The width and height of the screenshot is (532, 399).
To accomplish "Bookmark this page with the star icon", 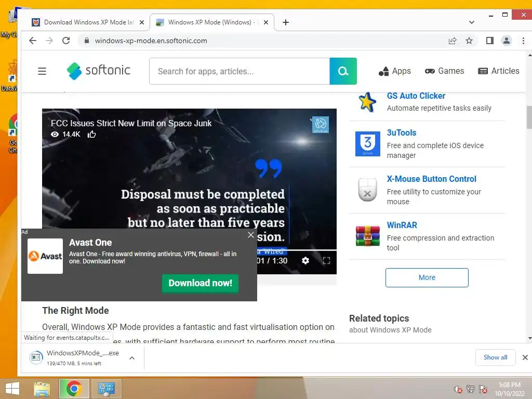I will [x=469, y=41].
